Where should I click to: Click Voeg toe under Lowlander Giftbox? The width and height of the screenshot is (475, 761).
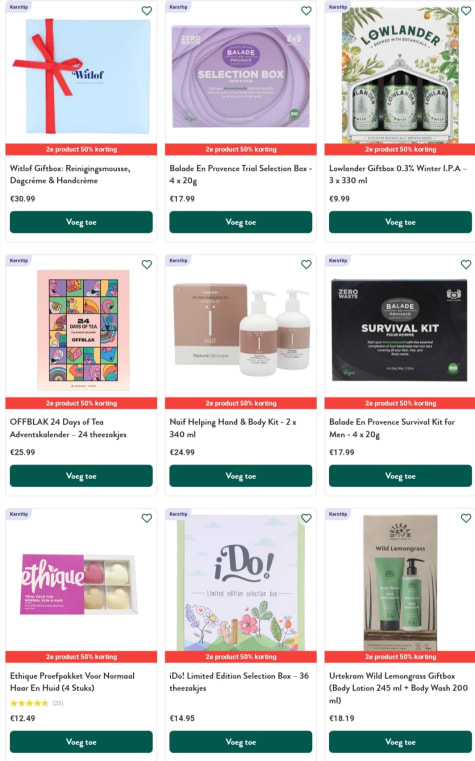(x=400, y=222)
